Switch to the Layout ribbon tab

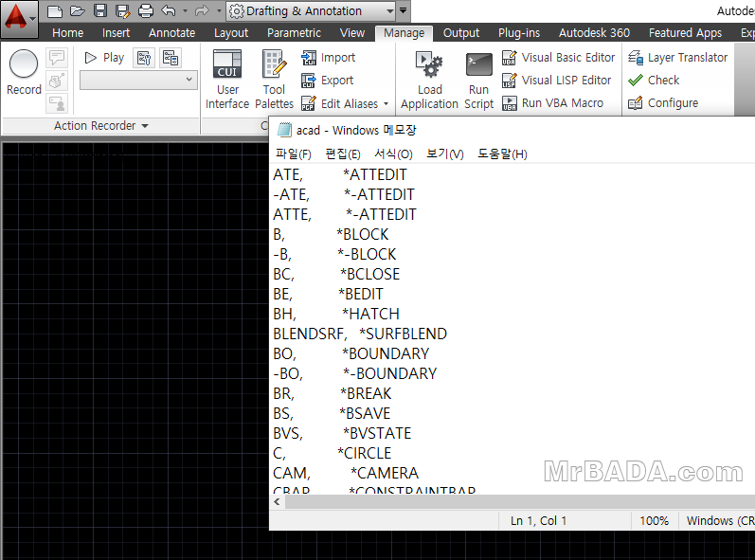231,33
